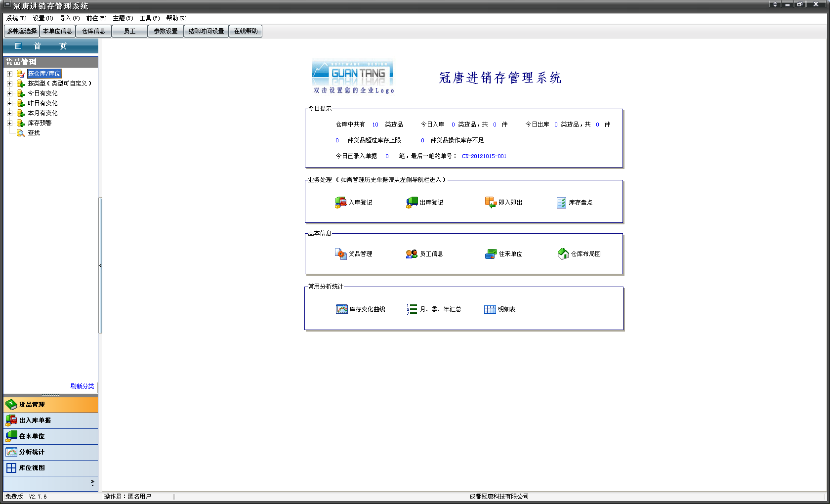Click the 出入库单据 truck icon in sidebar
830x504 pixels.
(x=11, y=420)
